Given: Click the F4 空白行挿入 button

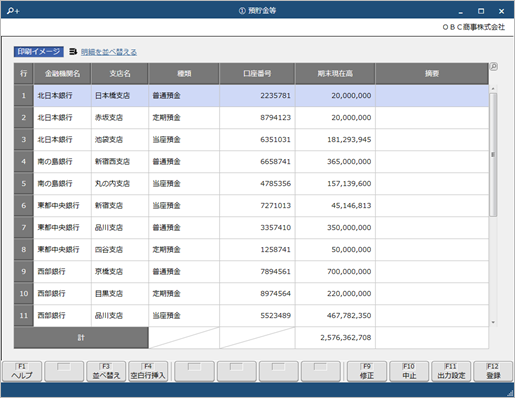Looking at the screenshot, I should [148, 371].
